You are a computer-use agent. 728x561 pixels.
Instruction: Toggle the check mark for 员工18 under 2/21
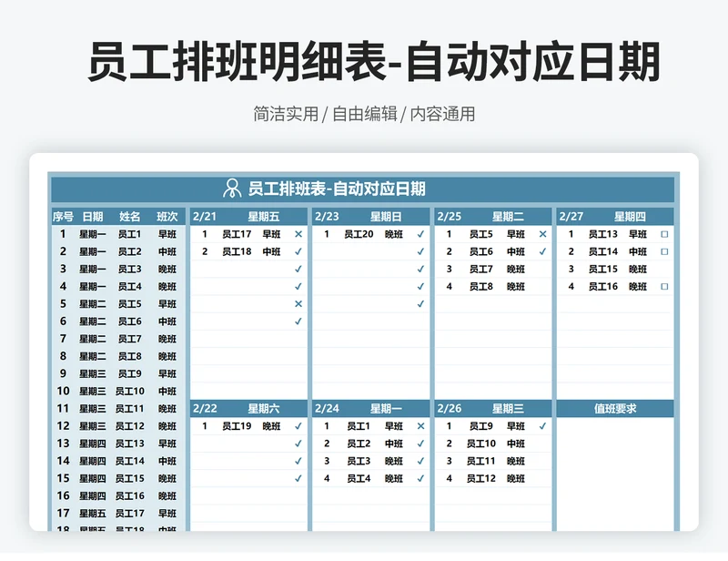tap(298, 251)
